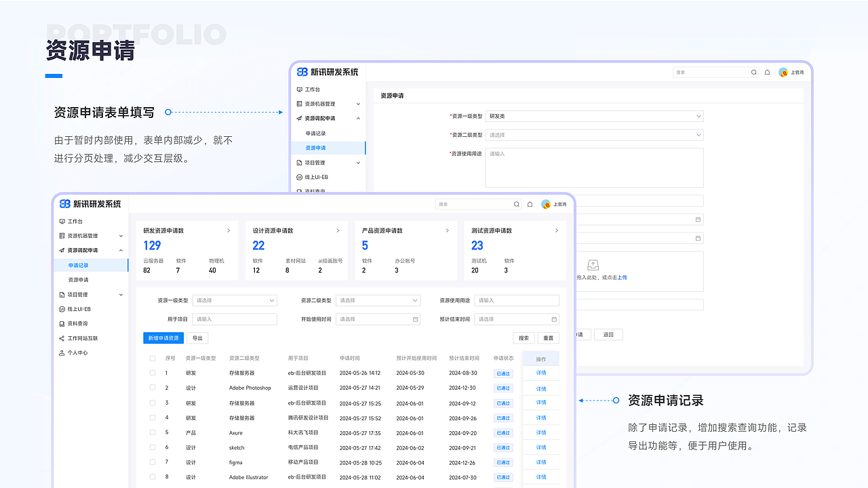Open notification bell in application form window
The width and height of the screenshot is (868, 488).
(x=767, y=72)
